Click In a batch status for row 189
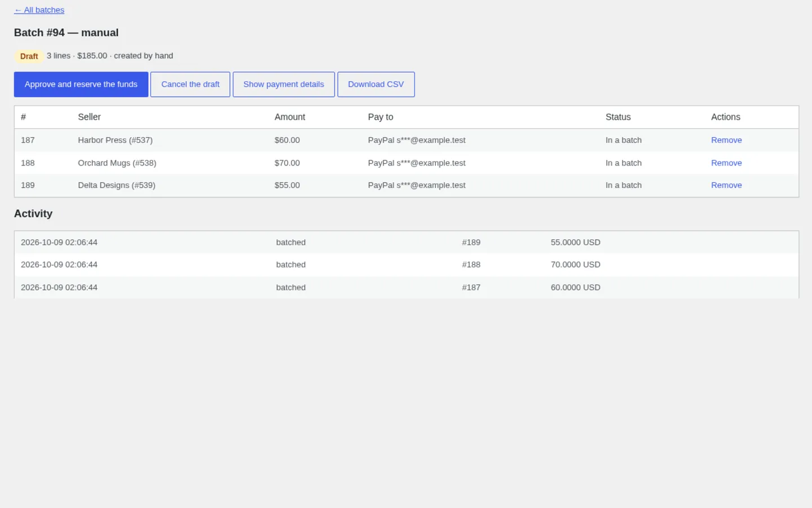812x508 pixels. click(624, 185)
